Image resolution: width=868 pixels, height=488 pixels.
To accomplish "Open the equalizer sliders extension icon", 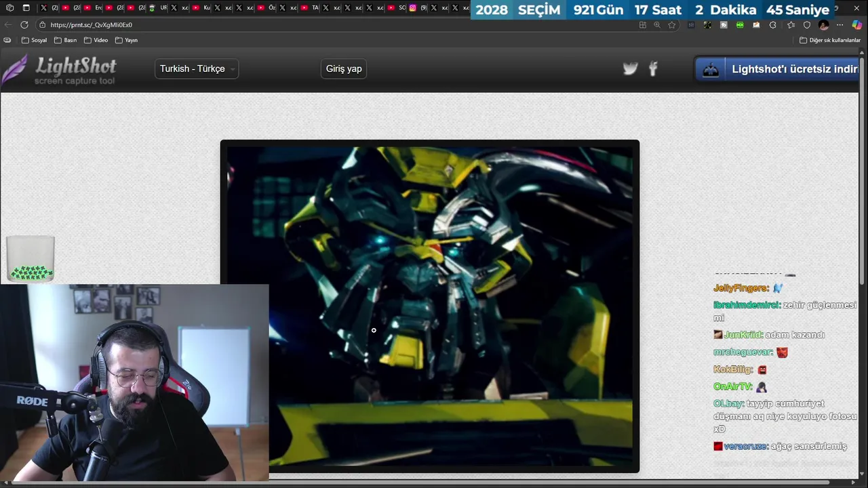I will tap(691, 25).
